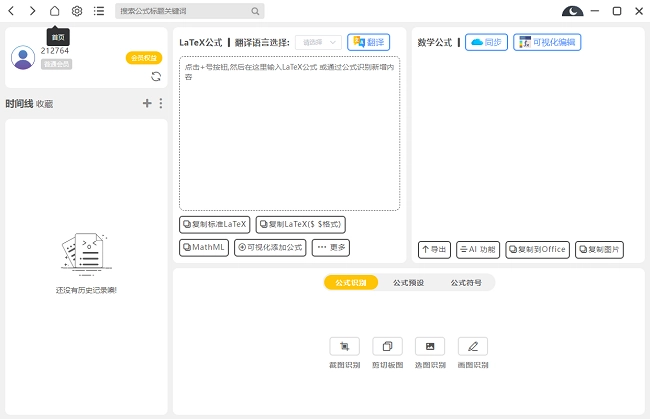Open 会员权益 member benefits button
Image resolution: width=650 pixels, height=419 pixels.
[144, 58]
